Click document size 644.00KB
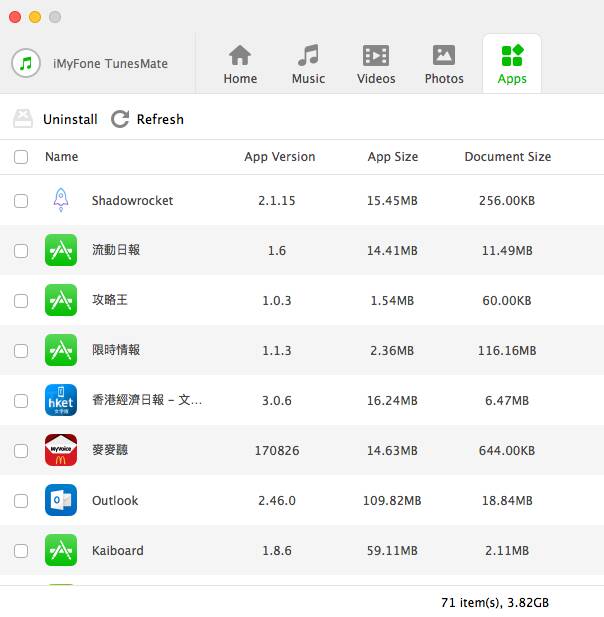Image resolution: width=604 pixels, height=617 pixels. click(507, 451)
